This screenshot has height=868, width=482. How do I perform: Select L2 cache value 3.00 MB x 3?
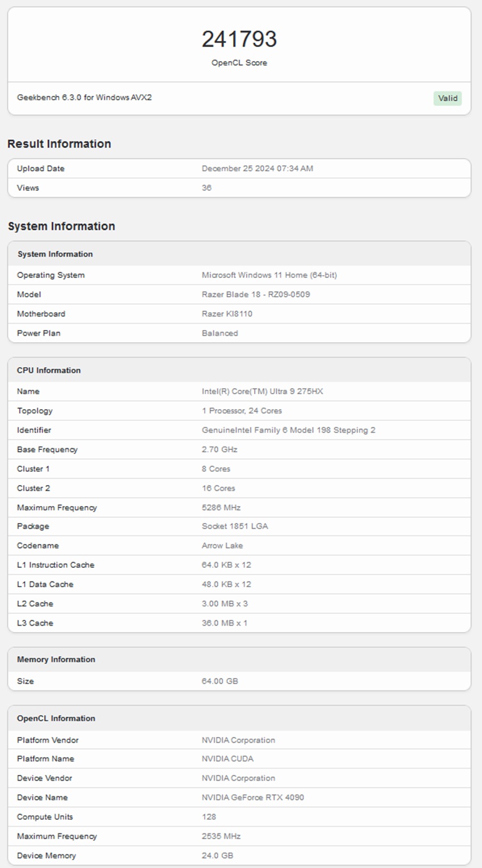pos(225,603)
